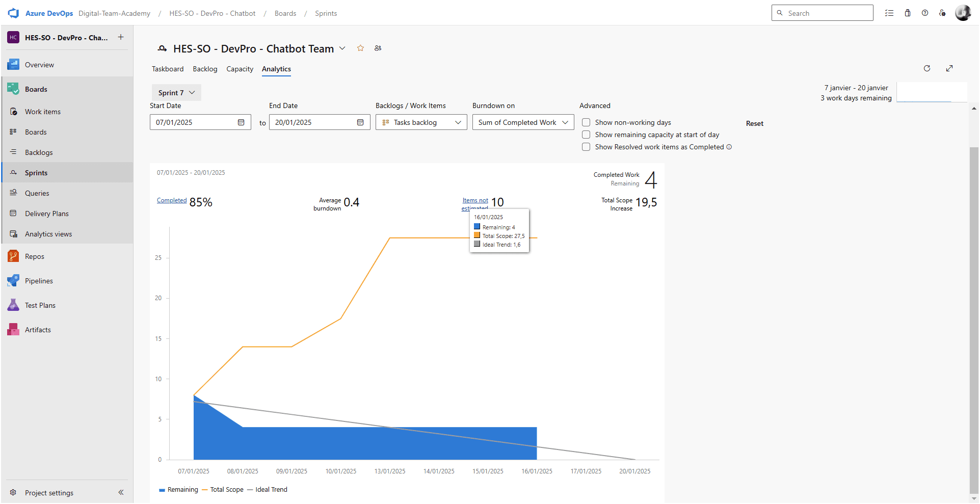Open the Repos hub icon
Screen dimensions: 980x504
tap(13, 256)
